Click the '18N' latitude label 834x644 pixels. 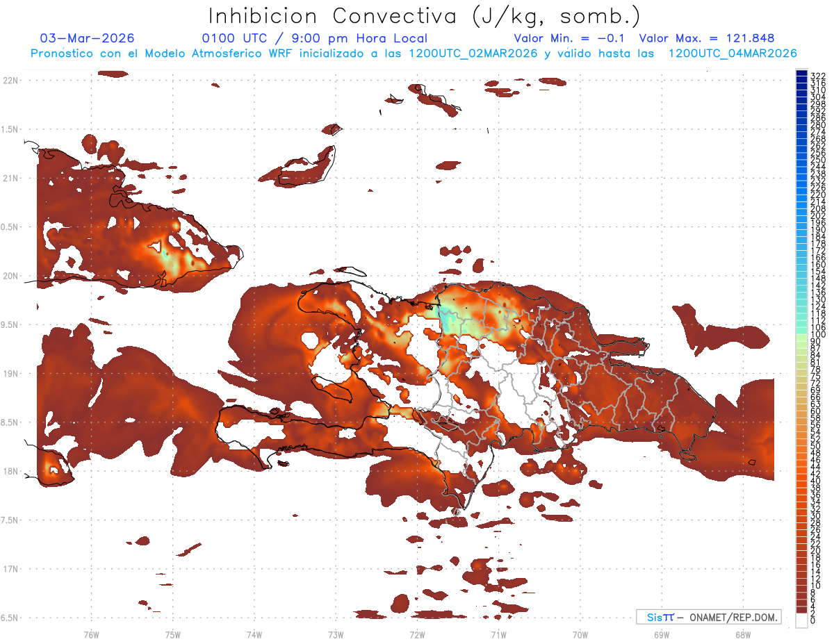point(10,471)
